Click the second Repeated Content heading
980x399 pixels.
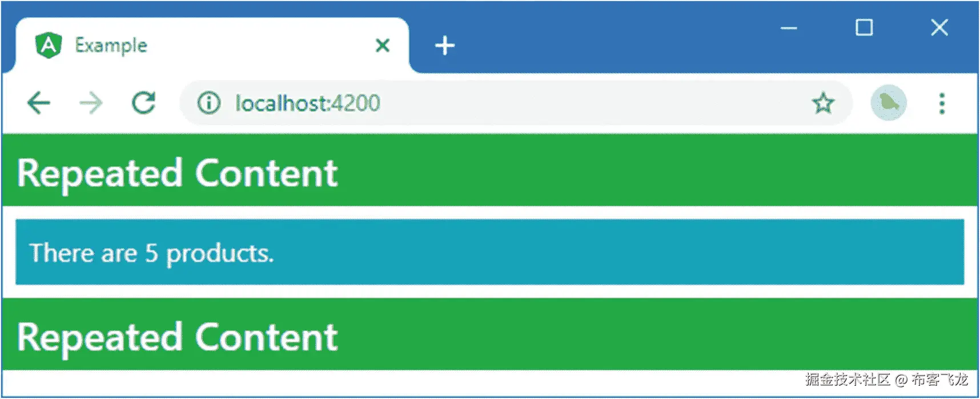coord(178,337)
